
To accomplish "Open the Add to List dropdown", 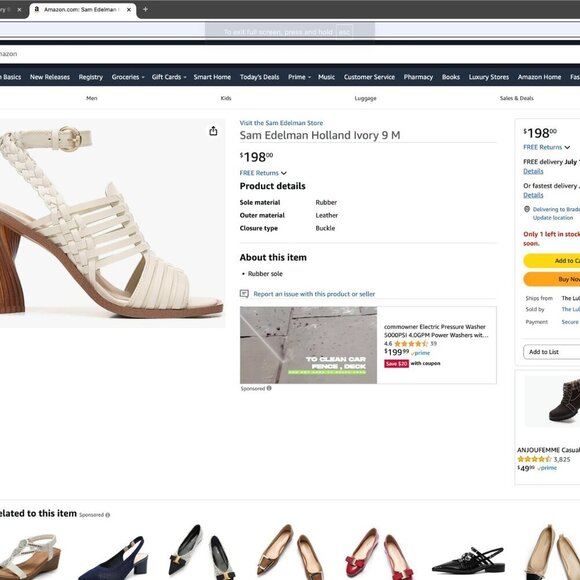I will (552, 352).
